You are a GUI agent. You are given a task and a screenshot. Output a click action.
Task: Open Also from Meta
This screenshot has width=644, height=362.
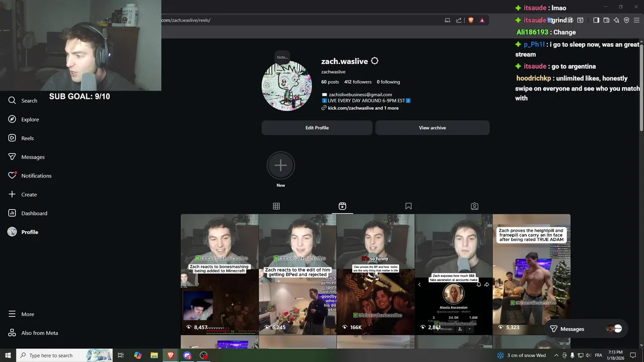(33, 333)
